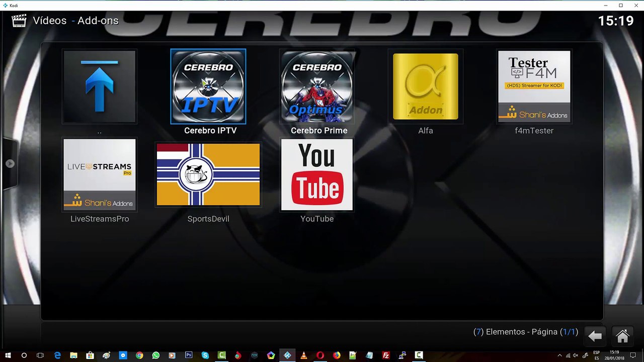644x362 pixels.
Task: Open the Windows notification center
Action: pyautogui.click(x=634, y=355)
